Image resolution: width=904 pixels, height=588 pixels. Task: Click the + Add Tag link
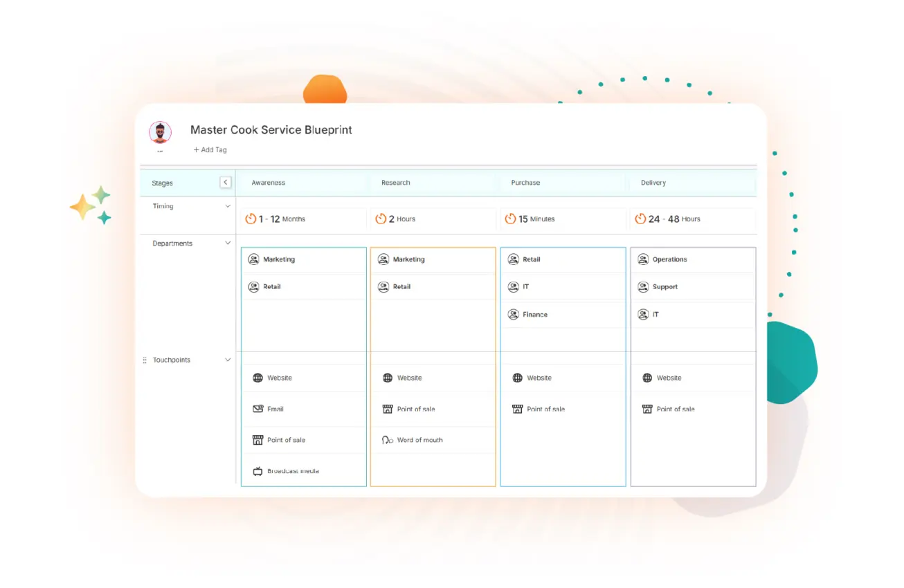tap(210, 149)
